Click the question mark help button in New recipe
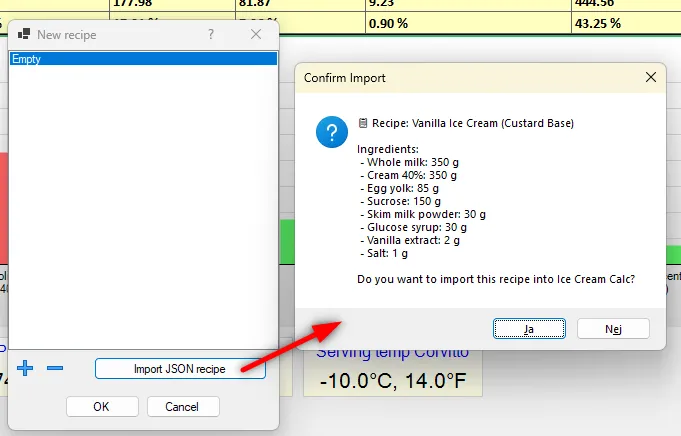Viewport: 681px width, 436px height. pos(211,34)
